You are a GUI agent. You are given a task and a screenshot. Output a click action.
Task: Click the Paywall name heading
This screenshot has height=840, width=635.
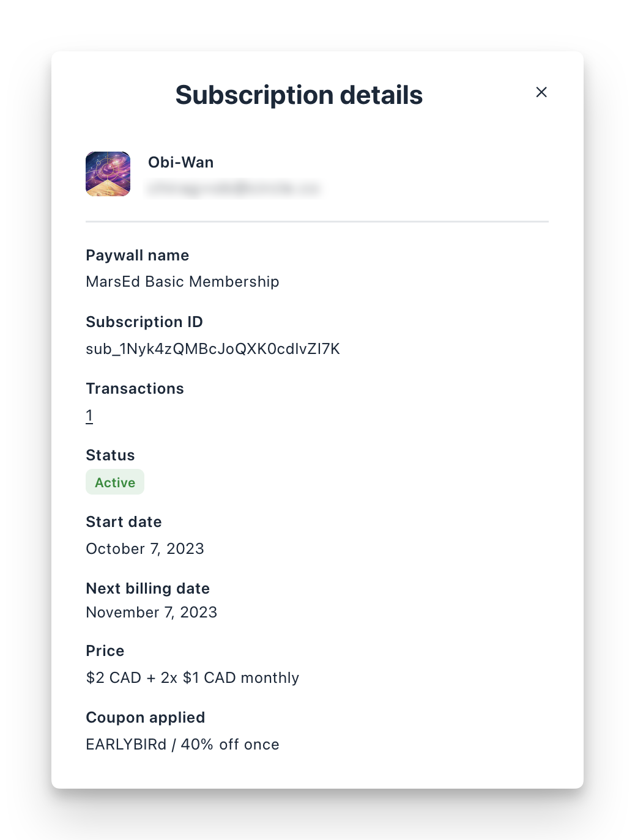click(x=137, y=255)
